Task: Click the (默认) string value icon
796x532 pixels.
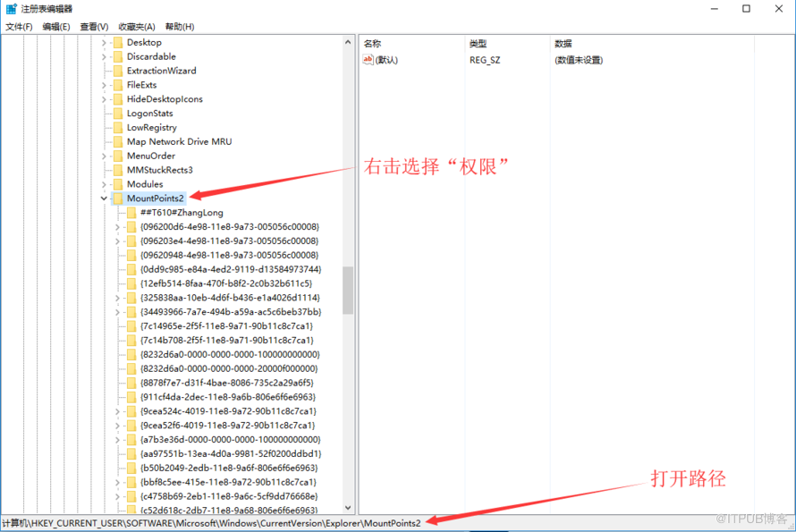Action: 368,60
